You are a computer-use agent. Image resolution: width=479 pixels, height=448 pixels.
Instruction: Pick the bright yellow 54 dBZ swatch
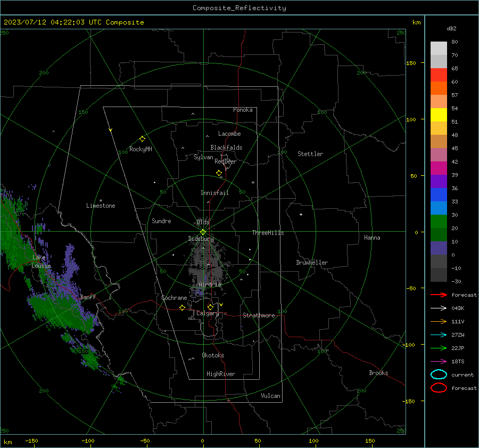click(439, 115)
